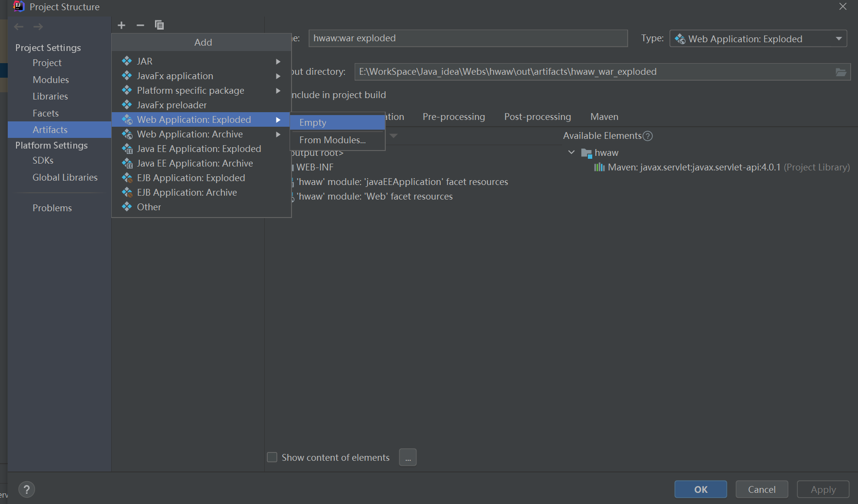Click the question mark help button

pos(27,489)
